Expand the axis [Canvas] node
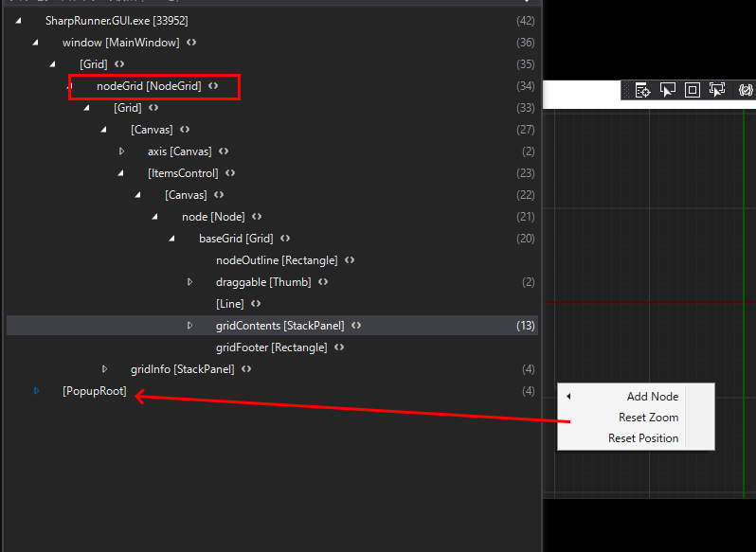This screenshot has width=756, height=552. pos(121,151)
